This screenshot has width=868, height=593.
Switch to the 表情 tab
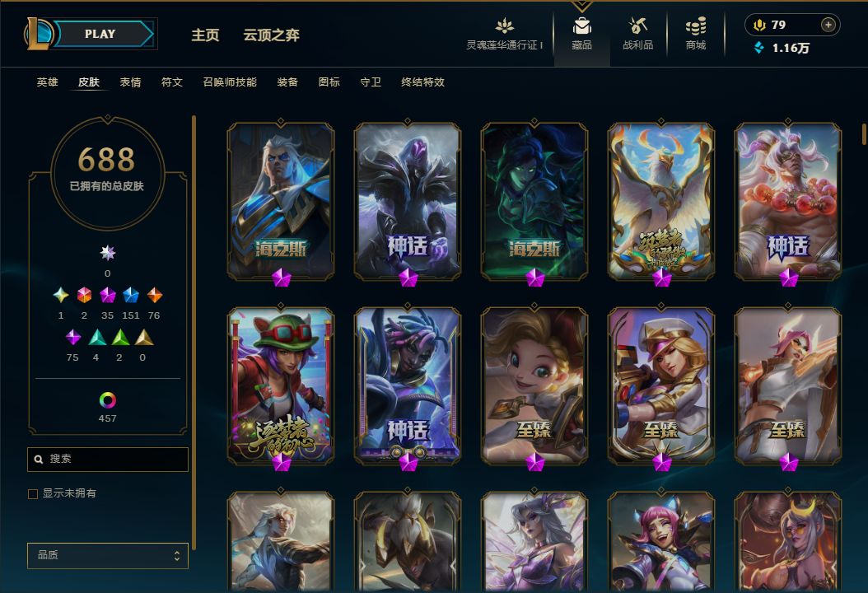(130, 82)
